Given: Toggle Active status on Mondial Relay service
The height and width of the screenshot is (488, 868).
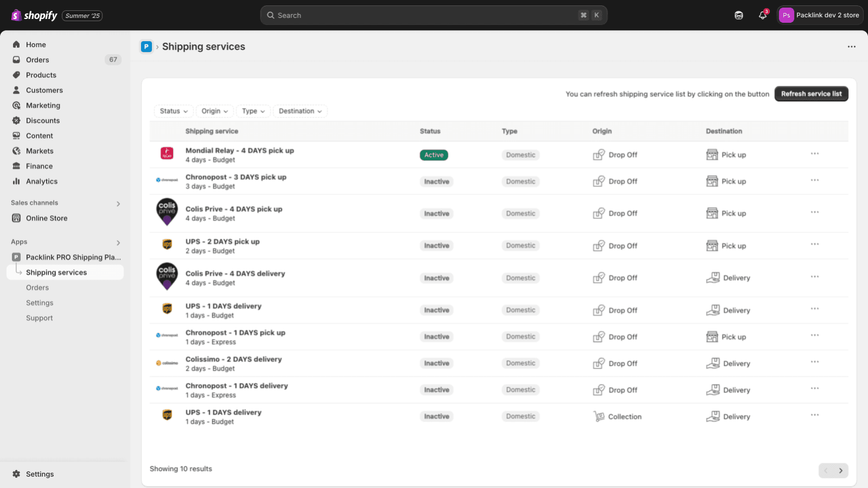Looking at the screenshot, I should pos(433,155).
